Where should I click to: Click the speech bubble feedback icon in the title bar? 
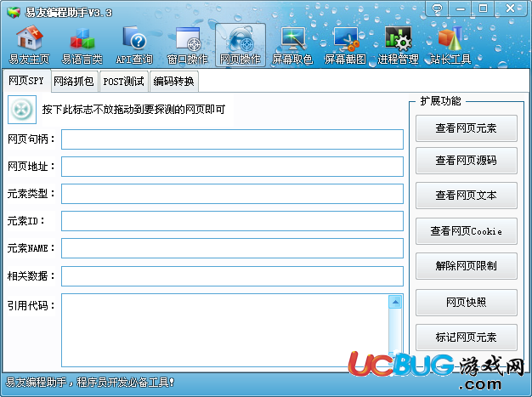pyautogui.click(x=437, y=9)
